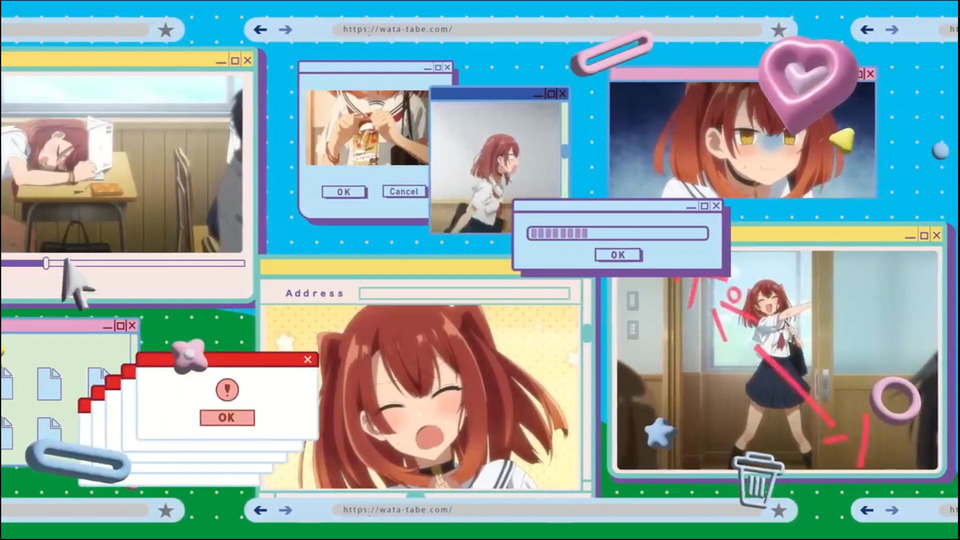Click the exclamation warning icon in the error popup
The width and height of the screenshot is (960, 540).
click(227, 389)
